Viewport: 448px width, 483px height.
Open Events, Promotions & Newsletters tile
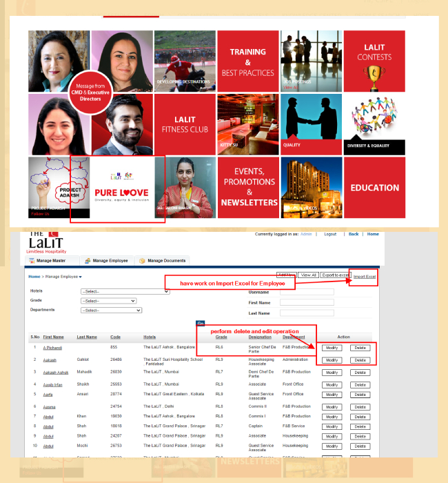[x=248, y=188]
